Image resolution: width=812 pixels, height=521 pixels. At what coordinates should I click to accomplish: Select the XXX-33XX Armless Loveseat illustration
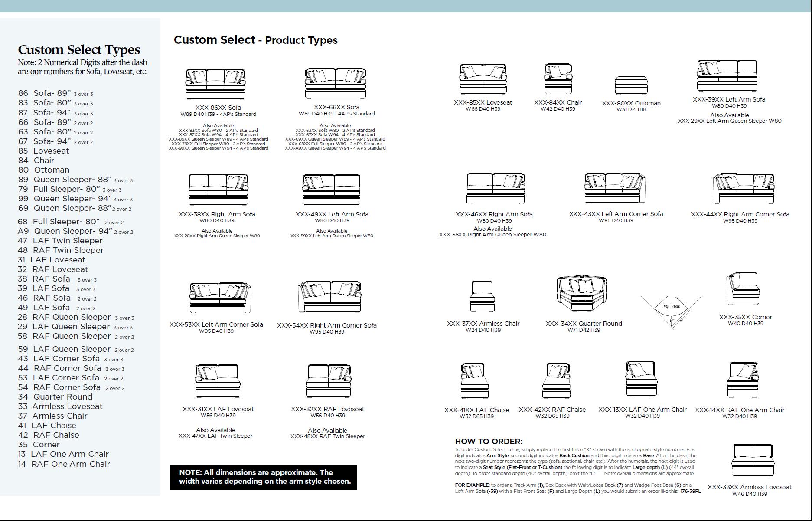tap(752, 461)
